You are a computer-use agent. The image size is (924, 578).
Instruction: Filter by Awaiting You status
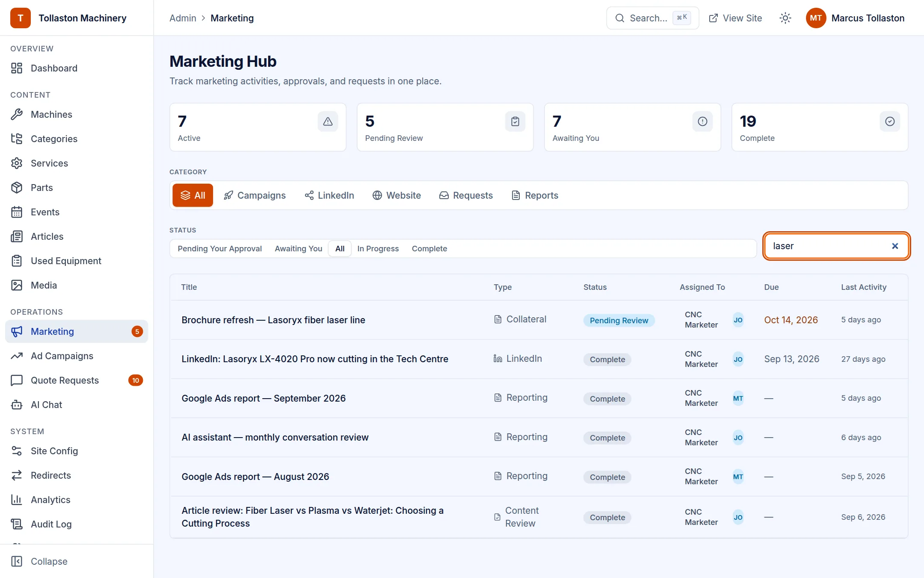298,249
